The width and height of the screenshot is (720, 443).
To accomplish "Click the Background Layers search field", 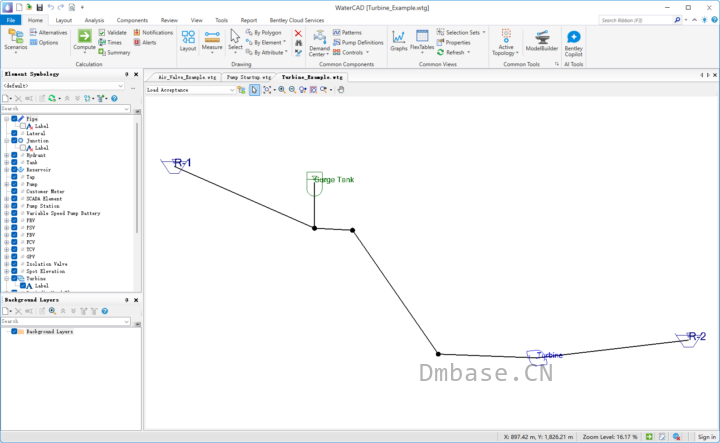I will pyautogui.click(x=65, y=321).
